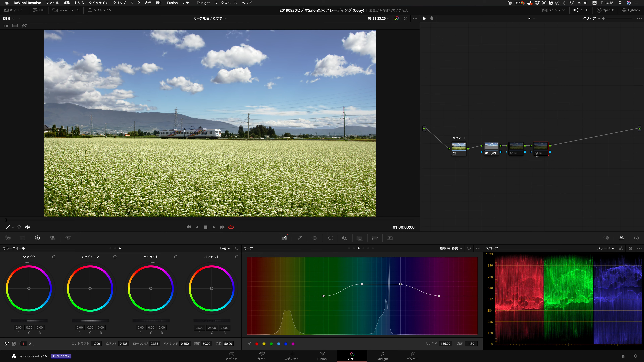
Task: Open the Color Wheels palette icon
Action: (x=37, y=238)
